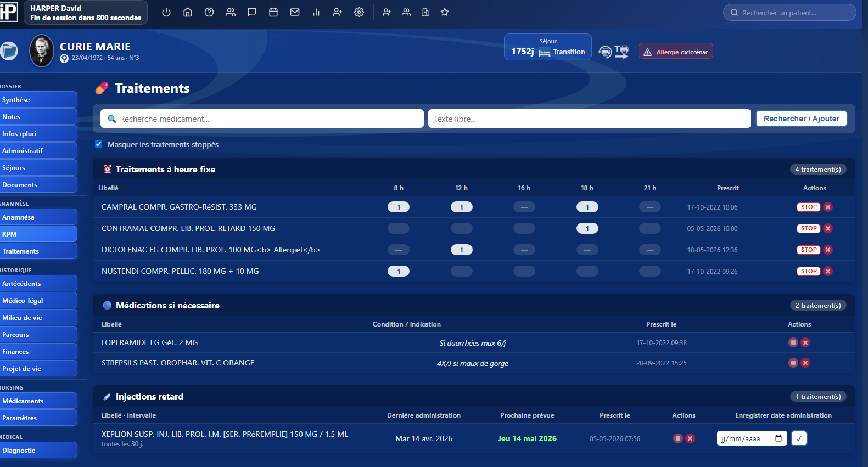
Task: Delete NUSTENDI with its red X icon
Action: pyautogui.click(x=828, y=271)
